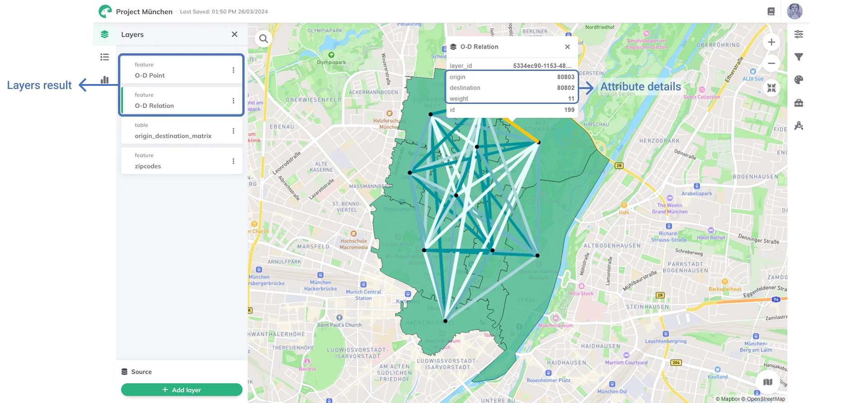Open options menu for zipcodes layer
Screen dimensions: 868x403
(x=233, y=161)
